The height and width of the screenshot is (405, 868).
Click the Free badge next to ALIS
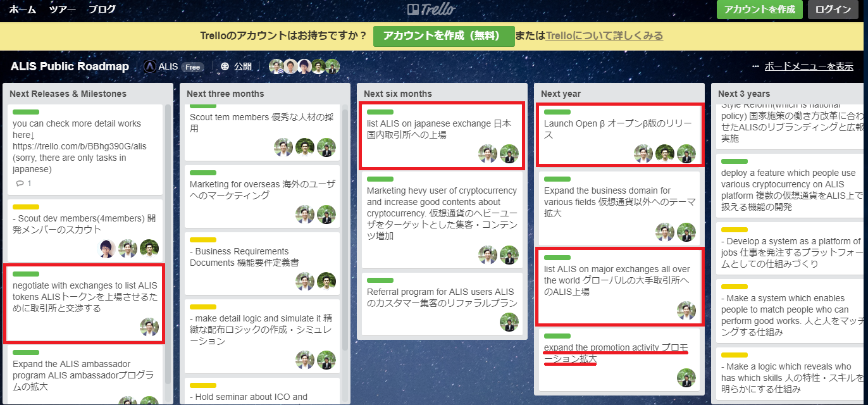[x=192, y=67]
